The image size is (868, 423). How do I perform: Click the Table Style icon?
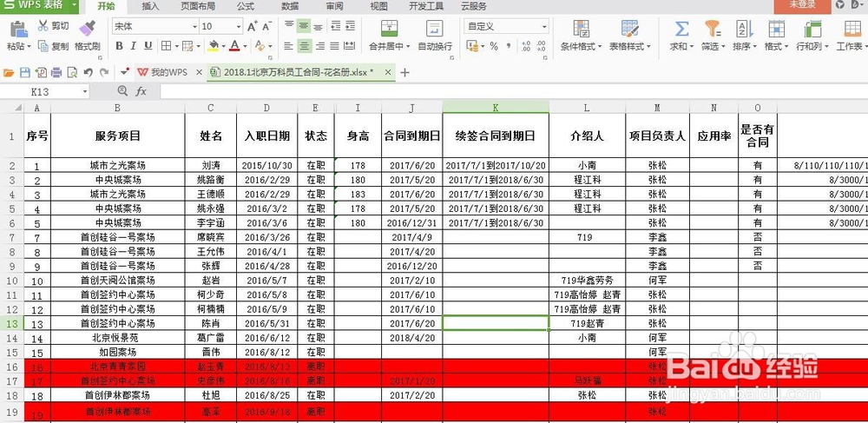tap(630, 29)
